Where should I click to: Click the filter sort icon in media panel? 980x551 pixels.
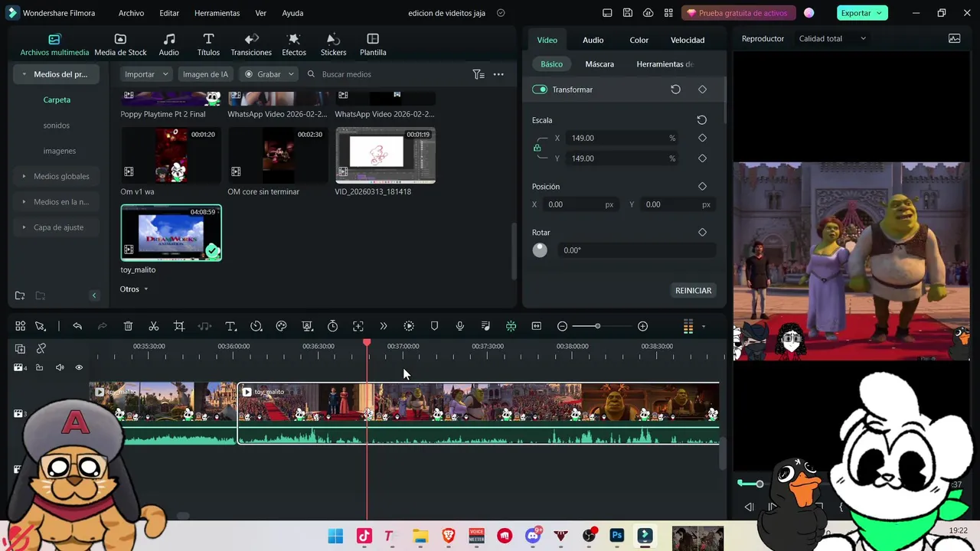[x=478, y=74]
